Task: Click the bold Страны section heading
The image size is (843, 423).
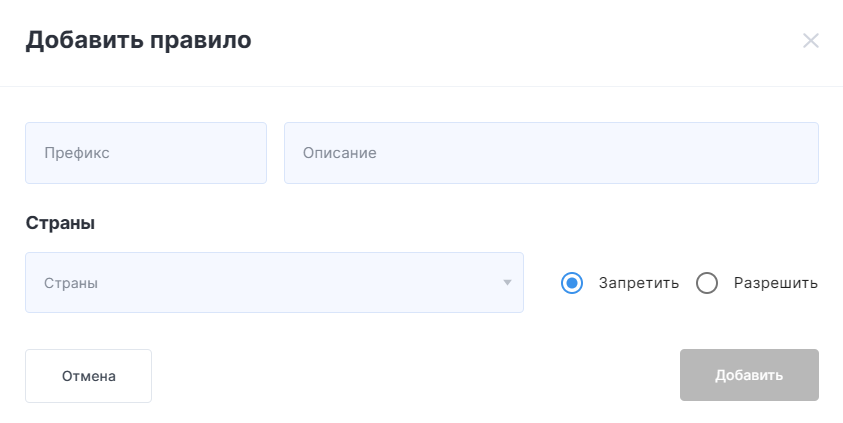Action: [x=60, y=223]
